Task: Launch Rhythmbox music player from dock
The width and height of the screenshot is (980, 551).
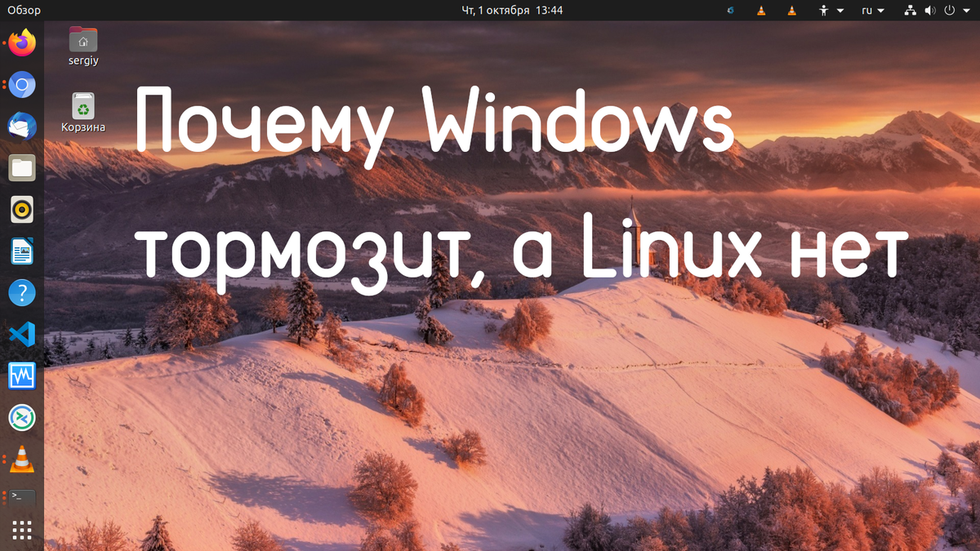Action: tap(22, 210)
